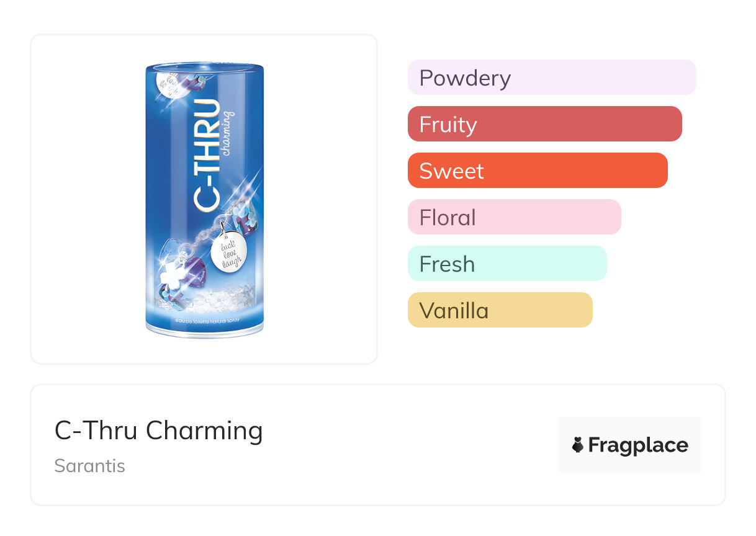Select the mint Fresh accord bar
Screen dimensions: 756x536
click(x=506, y=264)
